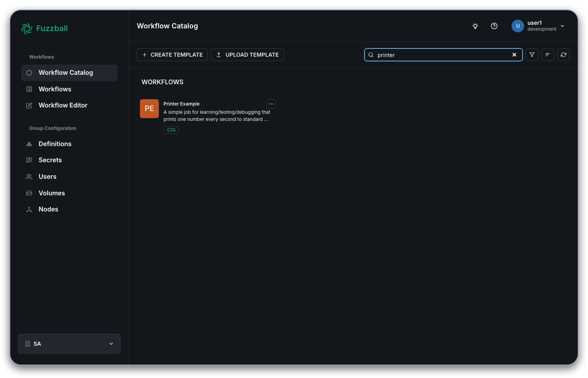Click the Workflows list icon in sidebar

click(x=29, y=89)
